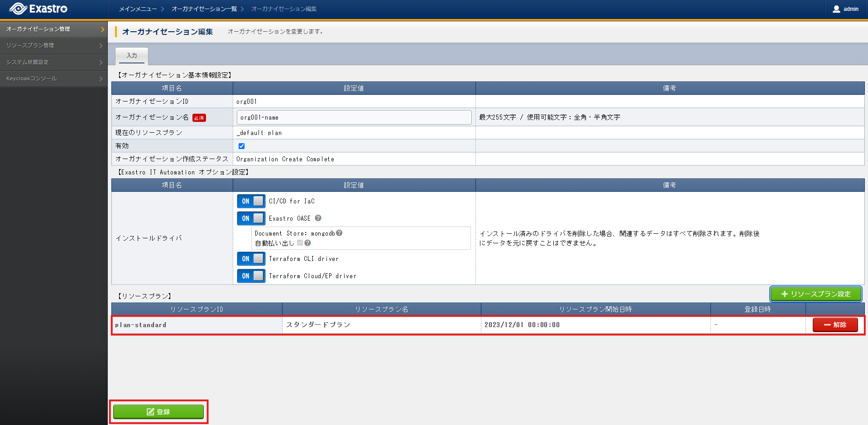The height and width of the screenshot is (425, 868).
Task: Click the 必須 required badge
Action: click(x=199, y=118)
